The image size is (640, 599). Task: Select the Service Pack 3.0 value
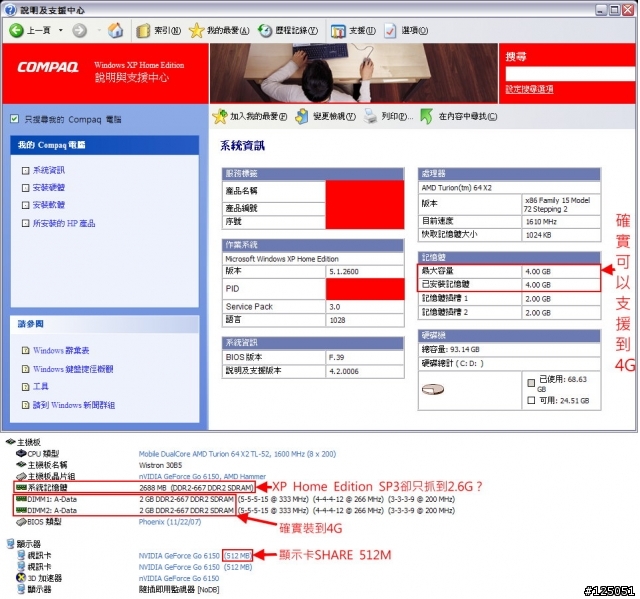pos(335,307)
